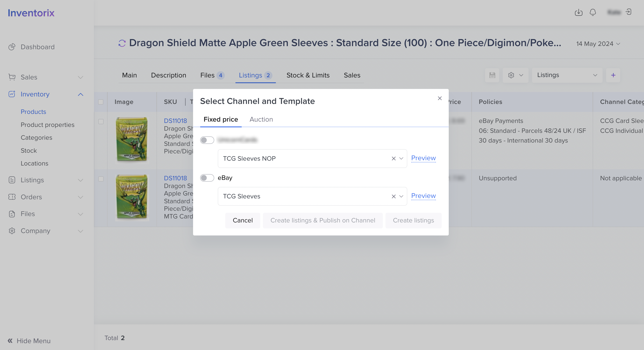644x350 pixels.
Task: Go to Categories in sidebar
Action: pyautogui.click(x=36, y=137)
